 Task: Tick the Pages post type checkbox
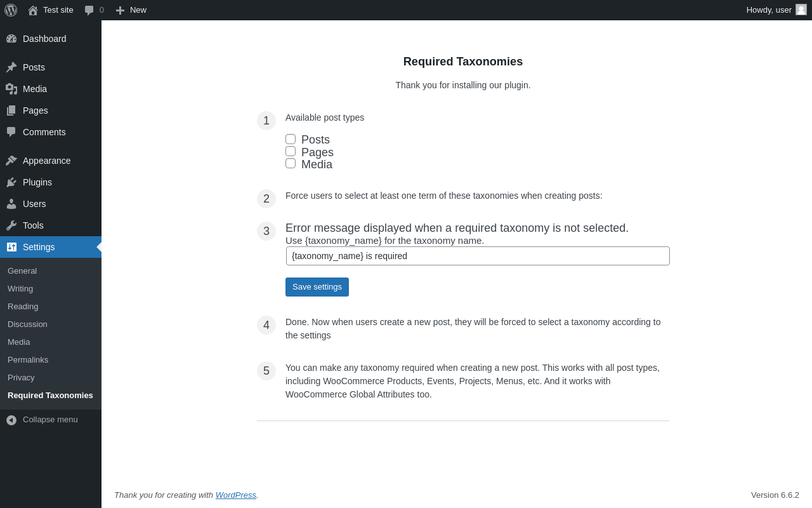pos(291,151)
